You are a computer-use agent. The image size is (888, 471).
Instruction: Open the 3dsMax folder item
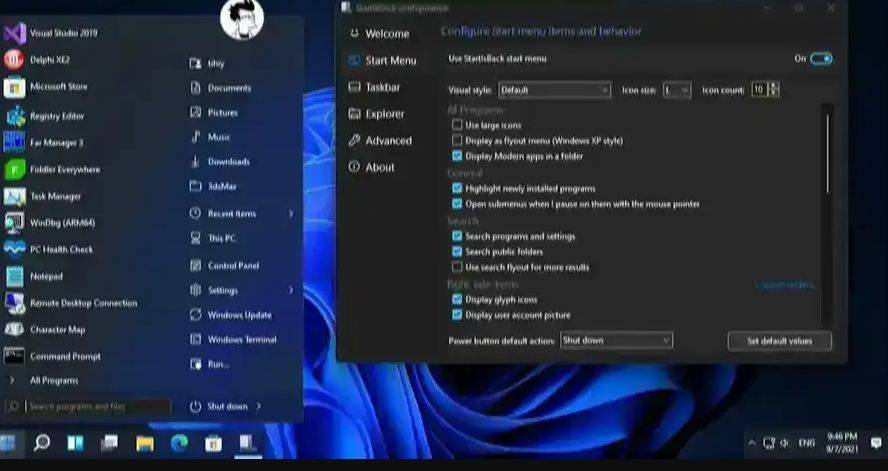point(195,186)
